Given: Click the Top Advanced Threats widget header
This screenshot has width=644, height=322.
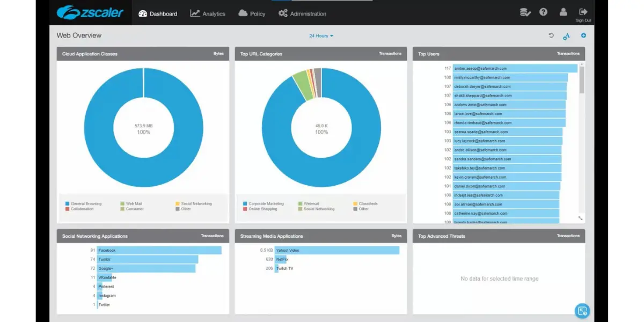Looking at the screenshot, I should (x=499, y=236).
